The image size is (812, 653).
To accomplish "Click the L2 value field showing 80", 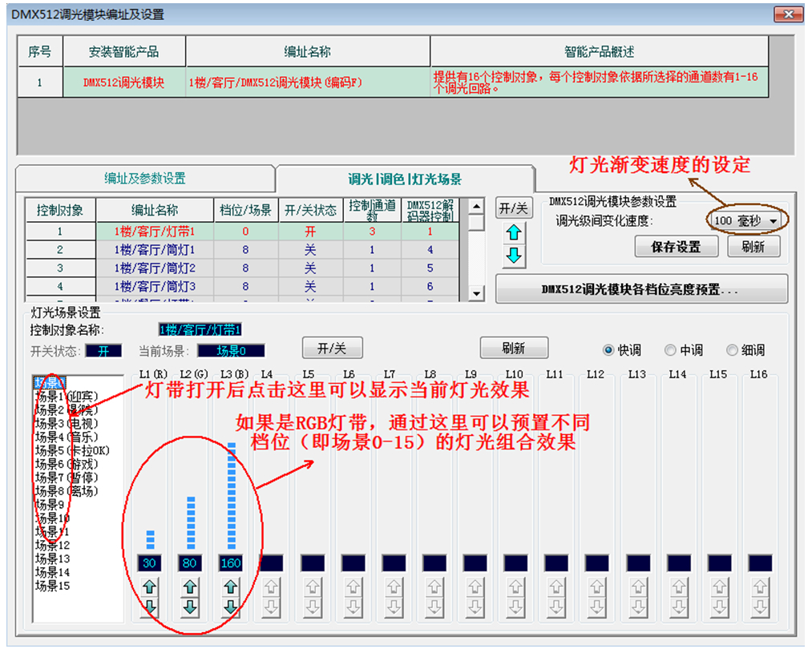I will (190, 563).
